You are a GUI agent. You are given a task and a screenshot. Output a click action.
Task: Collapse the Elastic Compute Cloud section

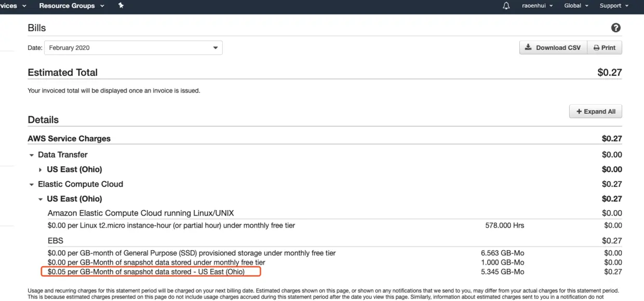click(x=32, y=185)
